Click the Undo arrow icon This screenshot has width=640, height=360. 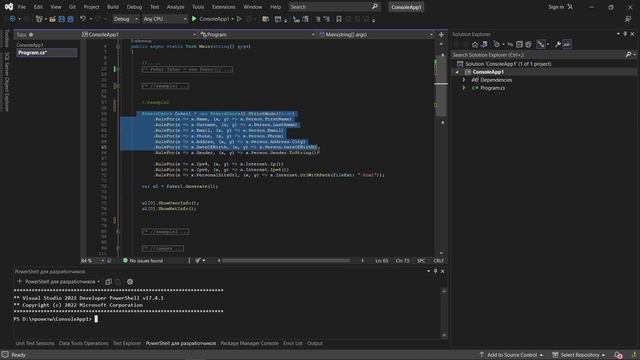[x=83, y=19]
